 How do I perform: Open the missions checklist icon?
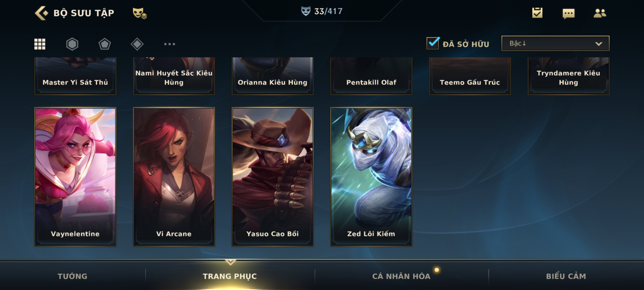(537, 13)
